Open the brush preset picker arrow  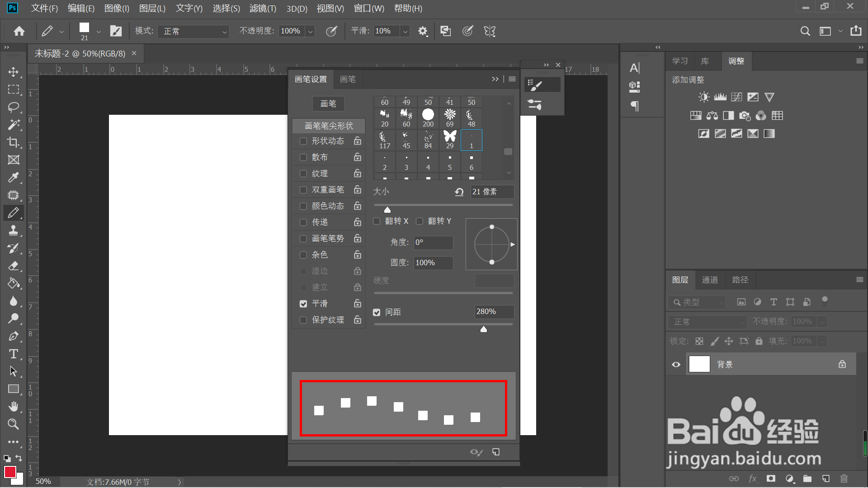[x=99, y=31]
